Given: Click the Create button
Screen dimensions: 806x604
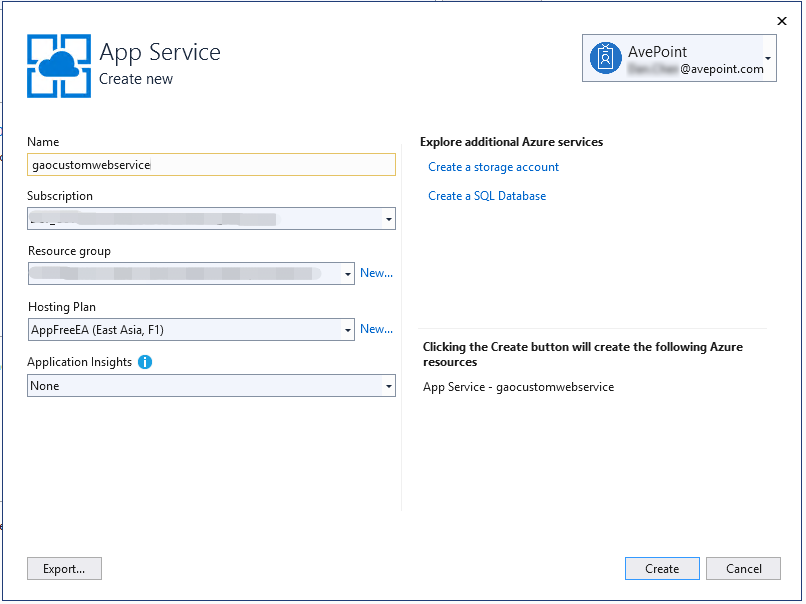Looking at the screenshot, I should pos(662,568).
